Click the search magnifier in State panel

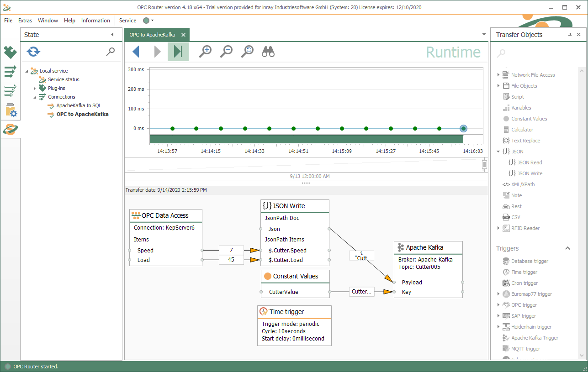(x=110, y=52)
